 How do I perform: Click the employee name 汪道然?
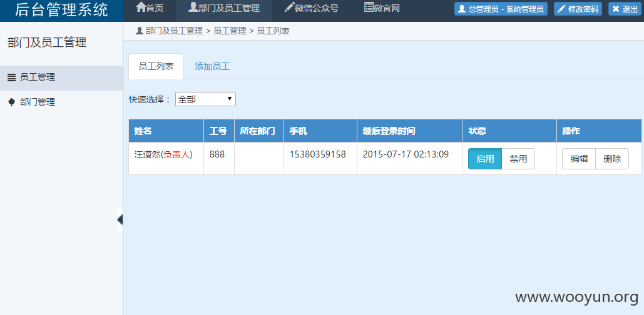coord(146,154)
